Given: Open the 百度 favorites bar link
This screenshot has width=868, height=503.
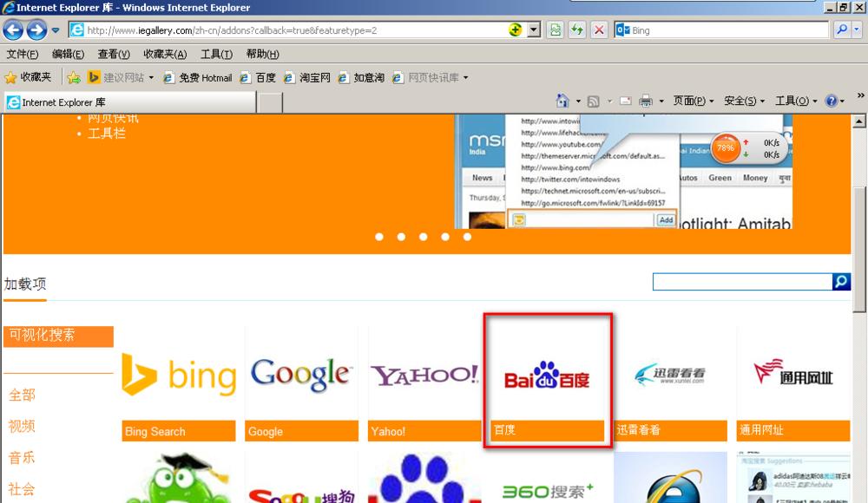Looking at the screenshot, I should (258, 77).
